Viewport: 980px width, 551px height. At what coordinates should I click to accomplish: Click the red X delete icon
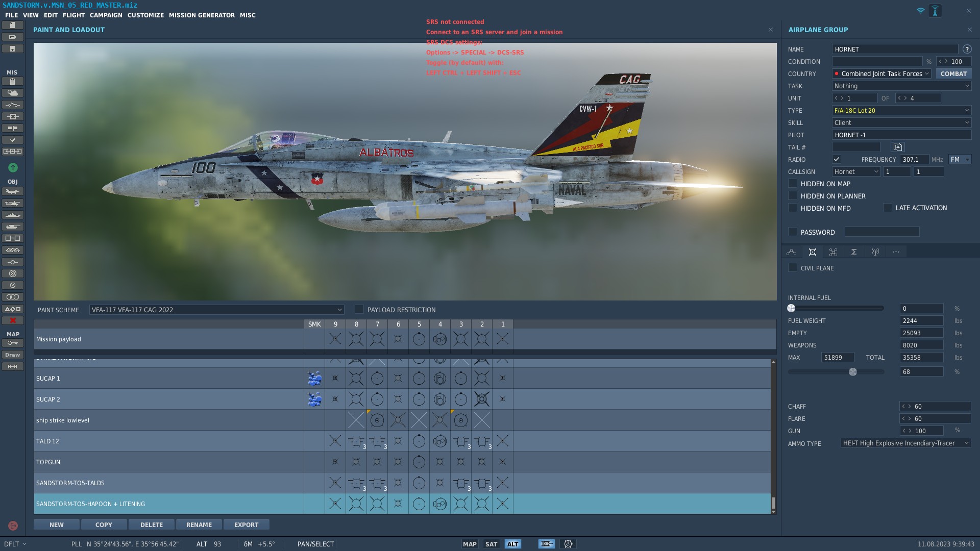click(13, 320)
